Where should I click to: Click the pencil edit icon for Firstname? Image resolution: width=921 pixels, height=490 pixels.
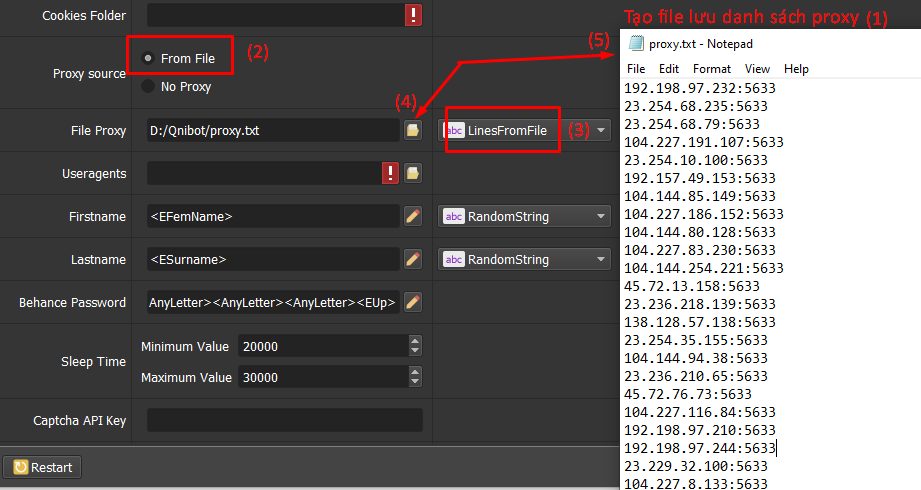[412, 216]
